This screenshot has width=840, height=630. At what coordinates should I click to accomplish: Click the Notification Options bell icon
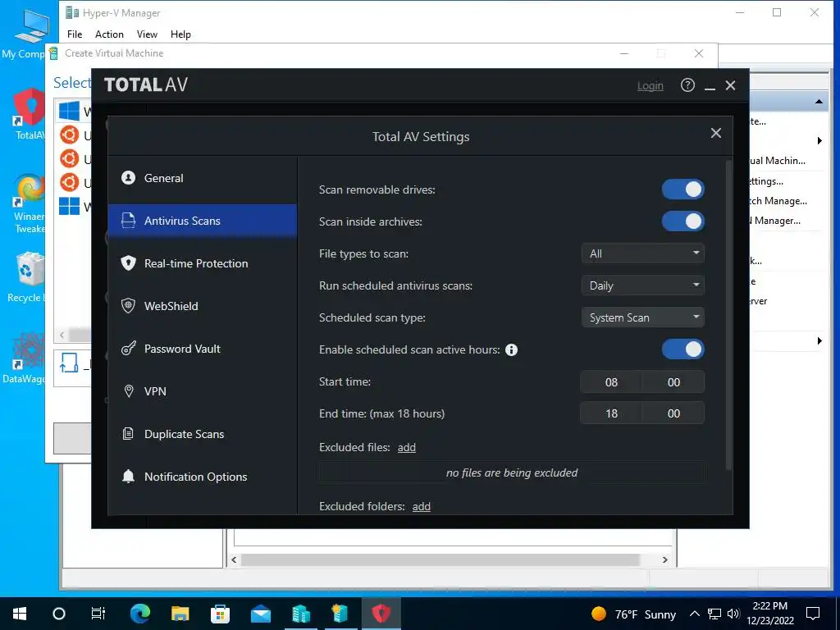tap(128, 477)
